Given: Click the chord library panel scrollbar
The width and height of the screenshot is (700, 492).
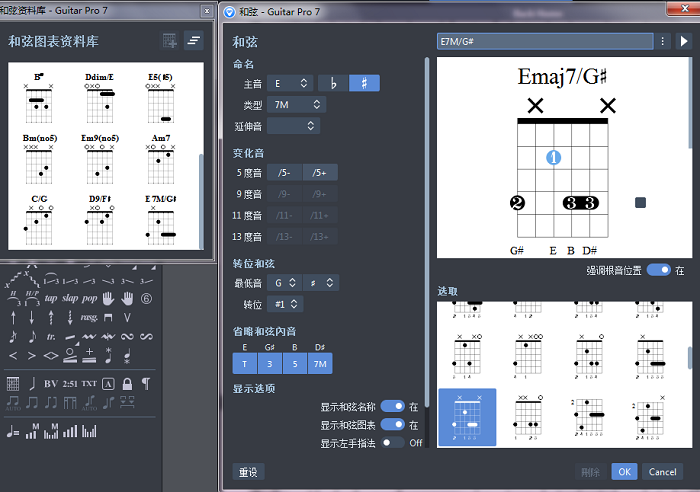Looking at the screenshot, I should [x=201, y=201].
